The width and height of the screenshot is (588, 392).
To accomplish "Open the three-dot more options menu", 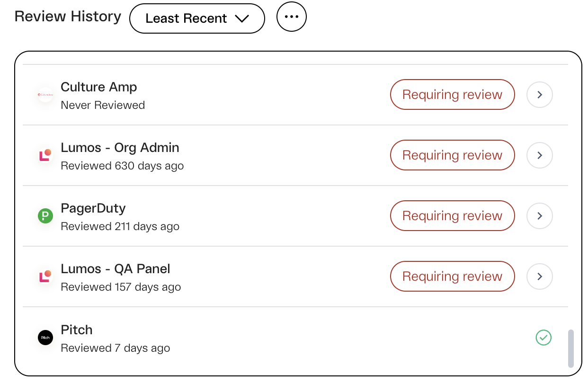I will [x=292, y=17].
